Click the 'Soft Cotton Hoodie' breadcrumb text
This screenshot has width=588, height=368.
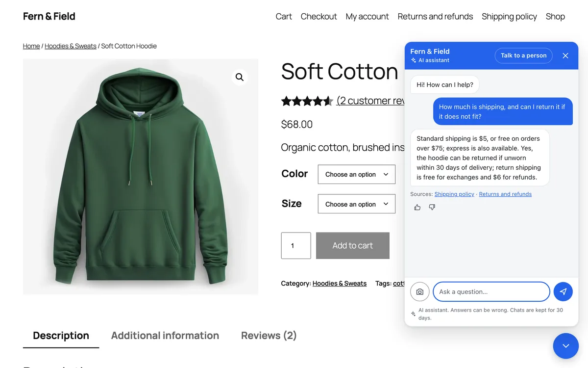[129, 46]
